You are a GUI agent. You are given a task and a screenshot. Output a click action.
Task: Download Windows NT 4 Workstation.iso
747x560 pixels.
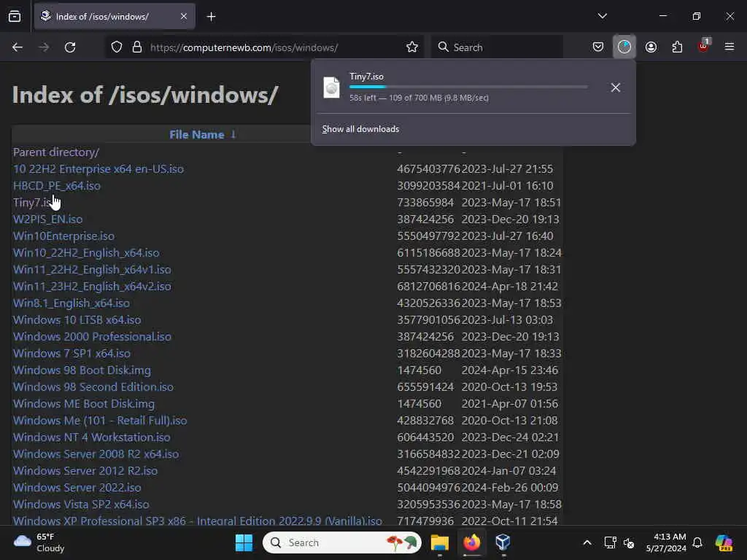point(91,437)
